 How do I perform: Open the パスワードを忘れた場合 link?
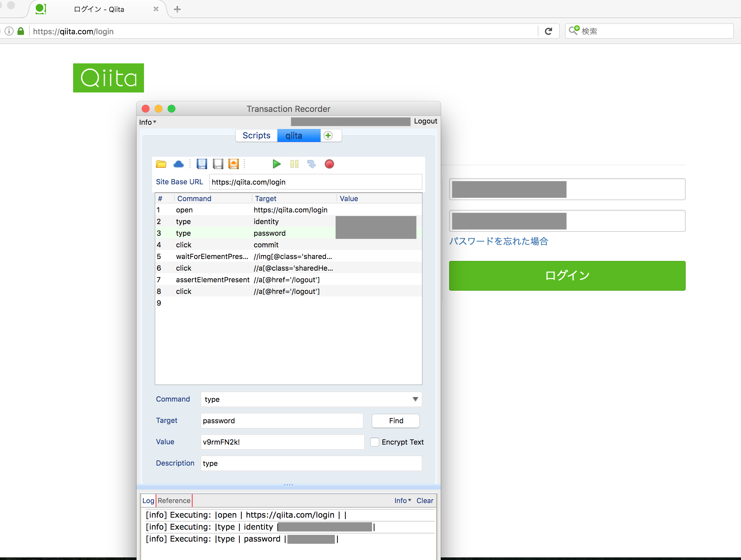(498, 241)
